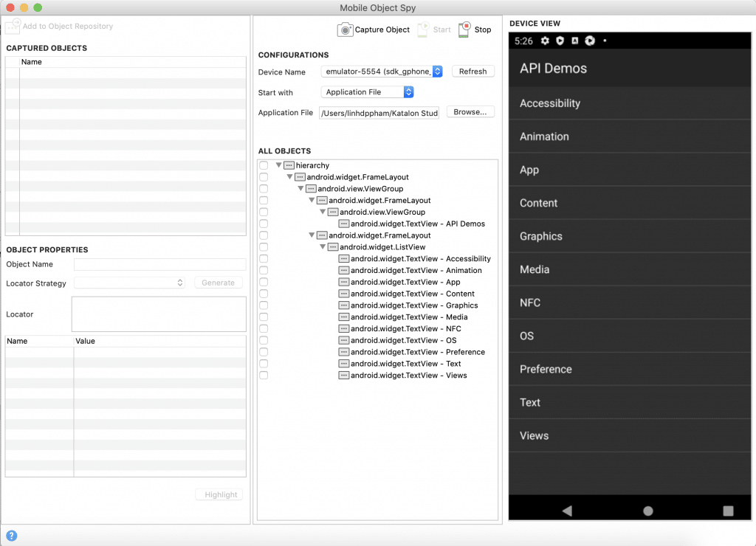Viewport: 756px width, 546px height.
Task: Tap Accessibility in the device view
Action: (630, 103)
